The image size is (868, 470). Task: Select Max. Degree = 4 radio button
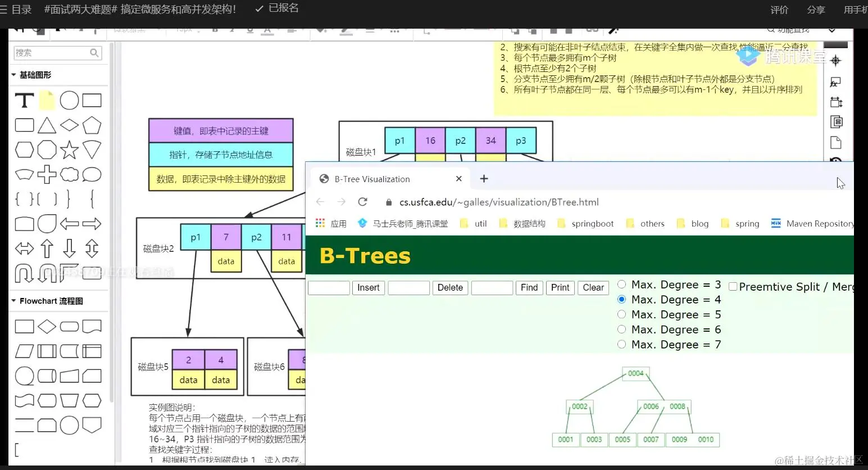[621, 300]
